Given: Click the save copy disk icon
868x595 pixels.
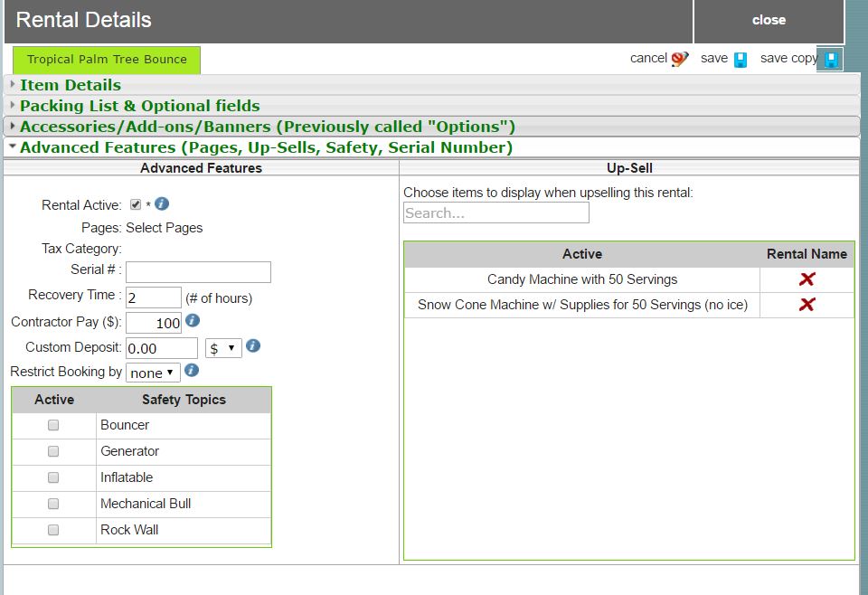Looking at the screenshot, I should click(x=830, y=60).
